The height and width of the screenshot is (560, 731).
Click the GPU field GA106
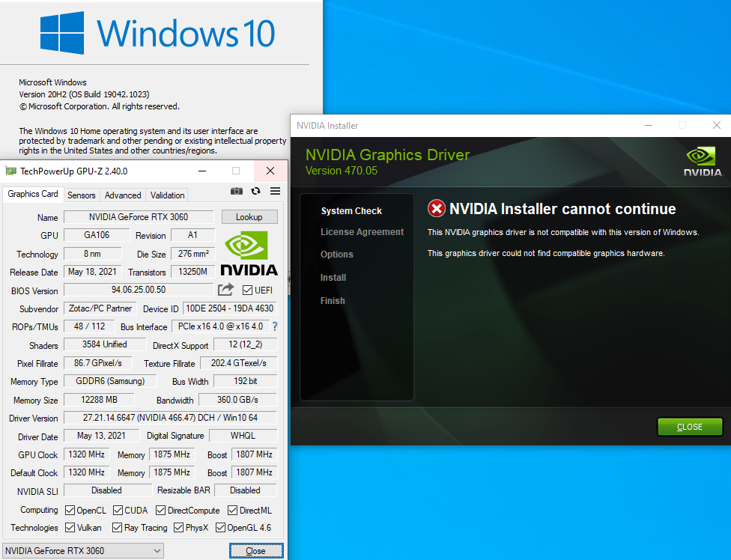pos(97,235)
